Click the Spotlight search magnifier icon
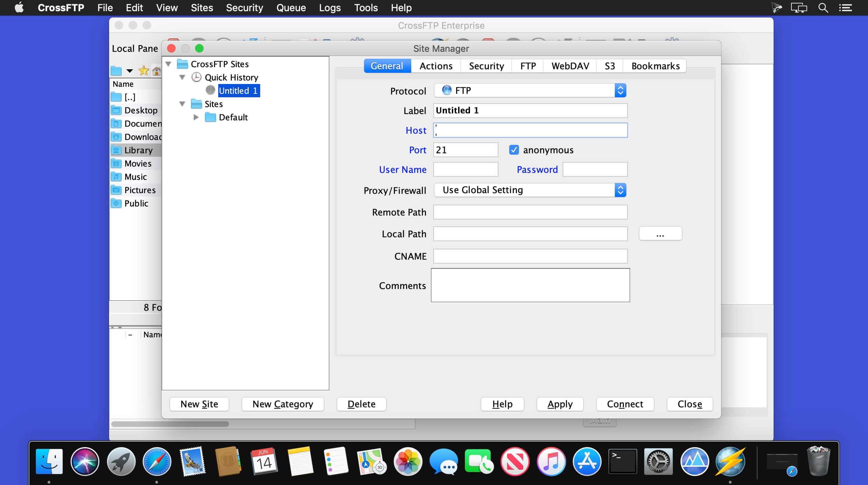This screenshot has height=485, width=868. click(x=823, y=8)
